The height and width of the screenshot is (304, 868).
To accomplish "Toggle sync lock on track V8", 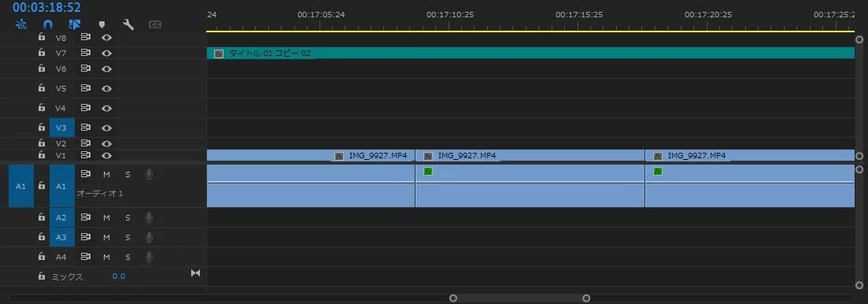I will point(86,37).
